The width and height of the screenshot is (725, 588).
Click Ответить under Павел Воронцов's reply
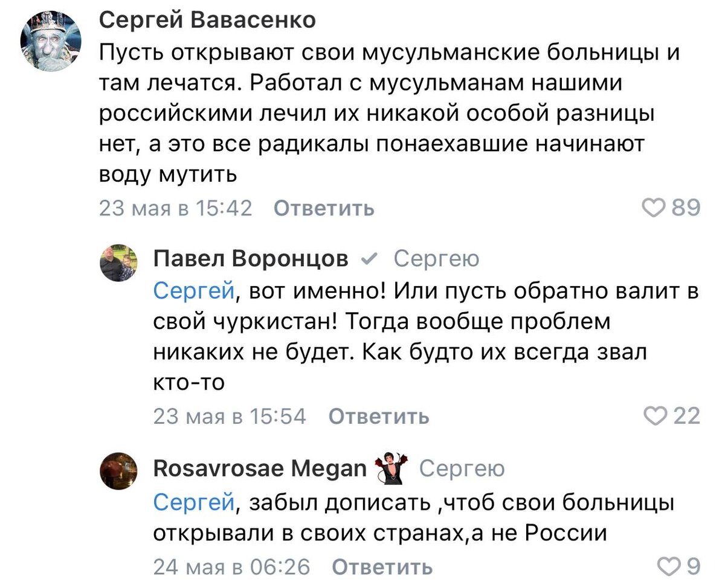pyautogui.click(x=378, y=417)
